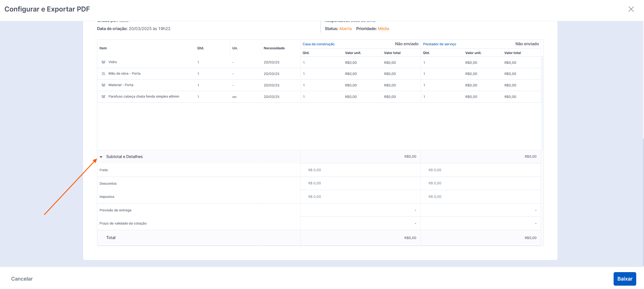
Task: Click Prazo de validade da cotação label
Action: point(123,224)
